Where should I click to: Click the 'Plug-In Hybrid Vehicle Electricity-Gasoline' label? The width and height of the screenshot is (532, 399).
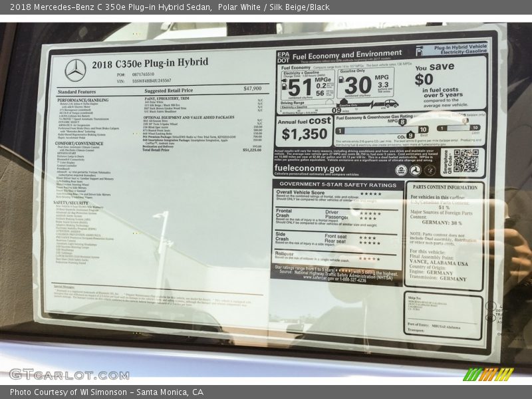click(460, 49)
